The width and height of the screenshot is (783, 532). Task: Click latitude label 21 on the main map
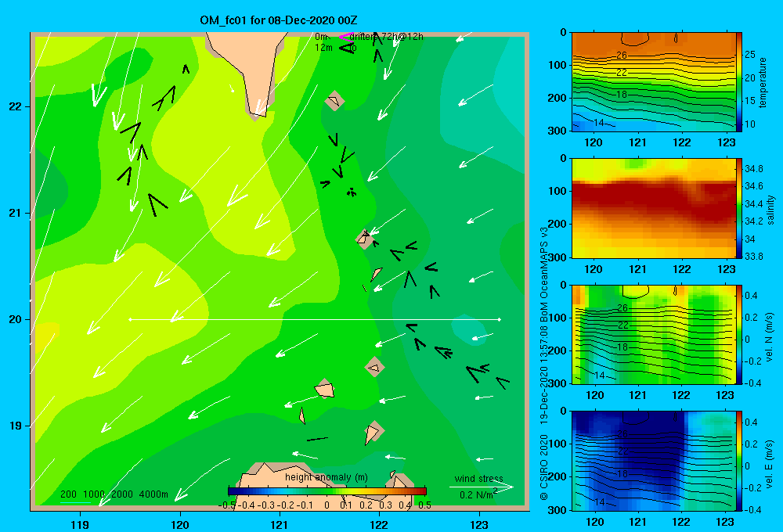point(15,213)
